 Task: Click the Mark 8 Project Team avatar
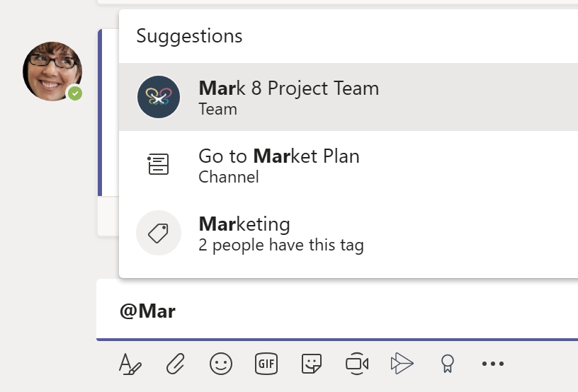[x=159, y=97]
